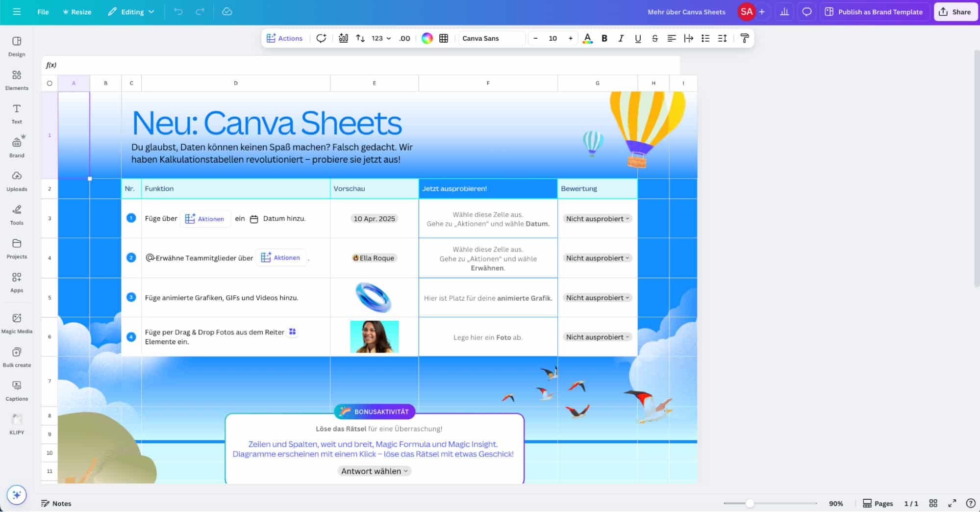Open the comments speech bubble icon

(x=806, y=12)
